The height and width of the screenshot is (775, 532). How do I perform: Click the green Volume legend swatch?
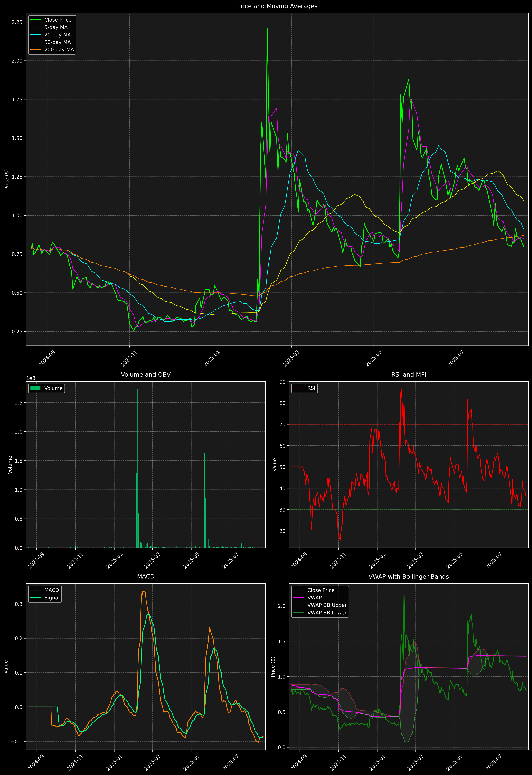click(x=35, y=388)
